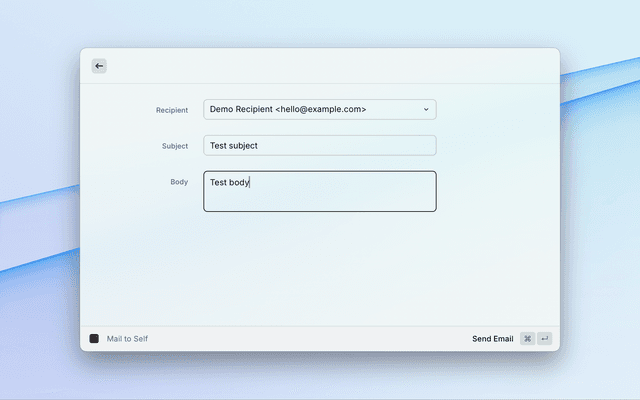
Task: Click the black square Mail to Self icon
Action: 94,339
